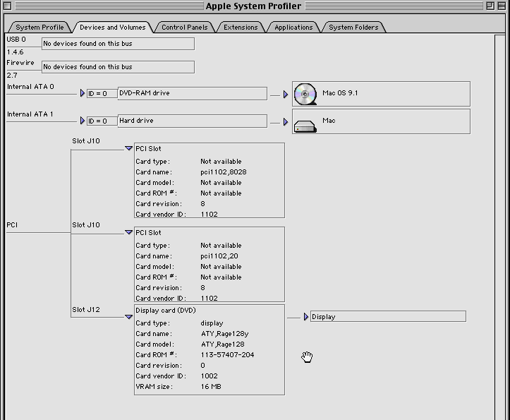
Task: Click the 'ATY,Rage128y' card name value
Action: [225, 334]
